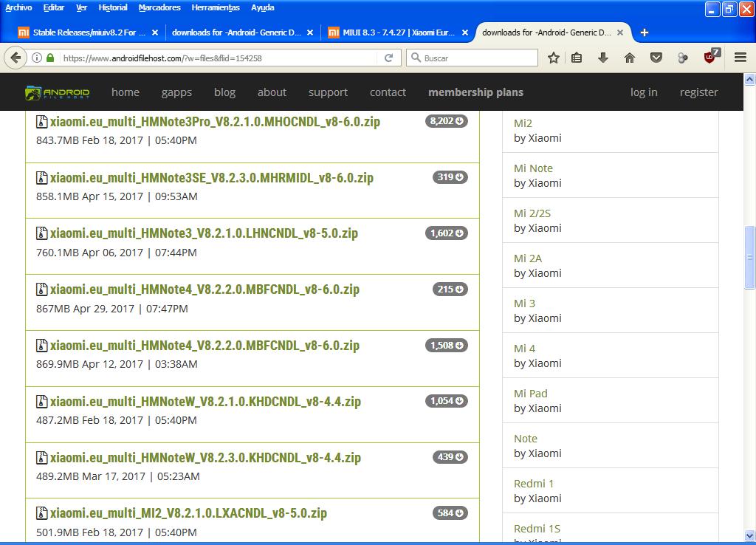Viewport: 756px width, 545px height.
Task: Click the extension icon left of uBlock
Action: [x=683, y=58]
